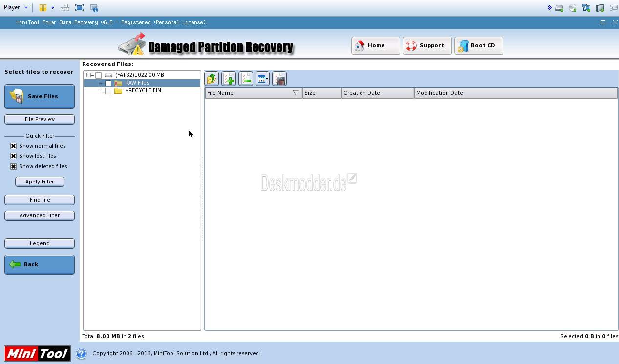
Task: Click the green plus toolbar icon
Action: [x=229, y=79]
